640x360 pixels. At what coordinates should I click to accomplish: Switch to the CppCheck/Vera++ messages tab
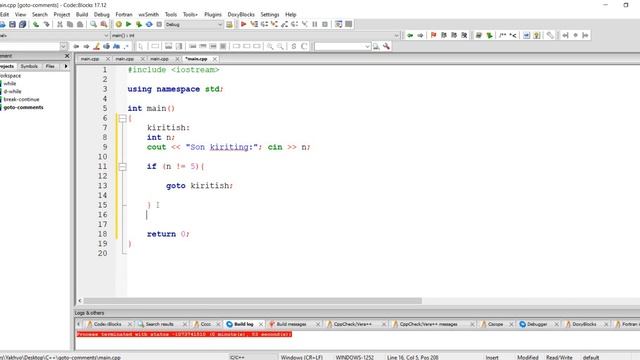428,324
